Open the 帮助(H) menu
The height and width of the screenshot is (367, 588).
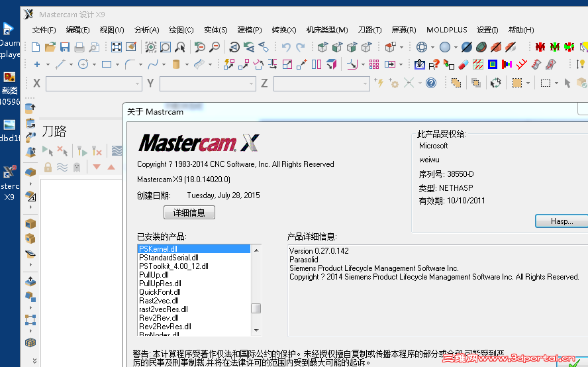tap(521, 30)
